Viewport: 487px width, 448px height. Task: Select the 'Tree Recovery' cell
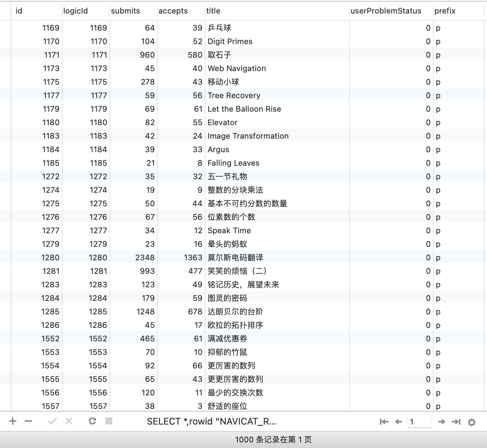point(277,96)
